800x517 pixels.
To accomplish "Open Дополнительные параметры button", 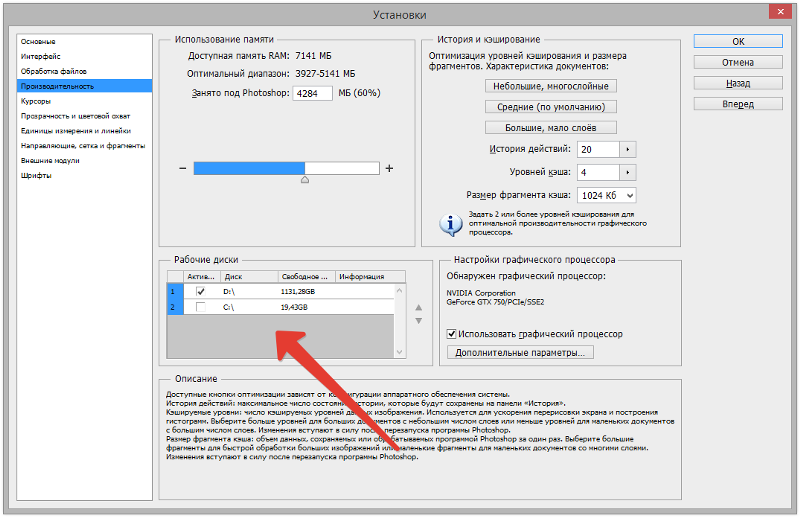I will pyautogui.click(x=520, y=352).
